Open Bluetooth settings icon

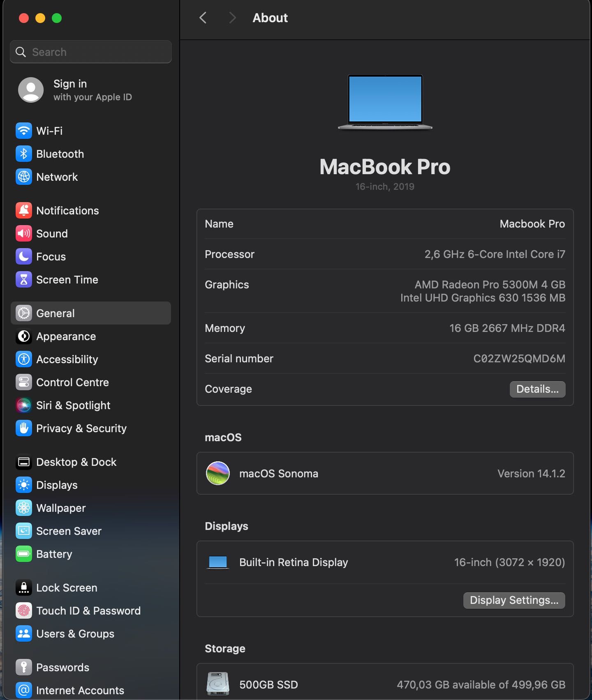pyautogui.click(x=24, y=154)
